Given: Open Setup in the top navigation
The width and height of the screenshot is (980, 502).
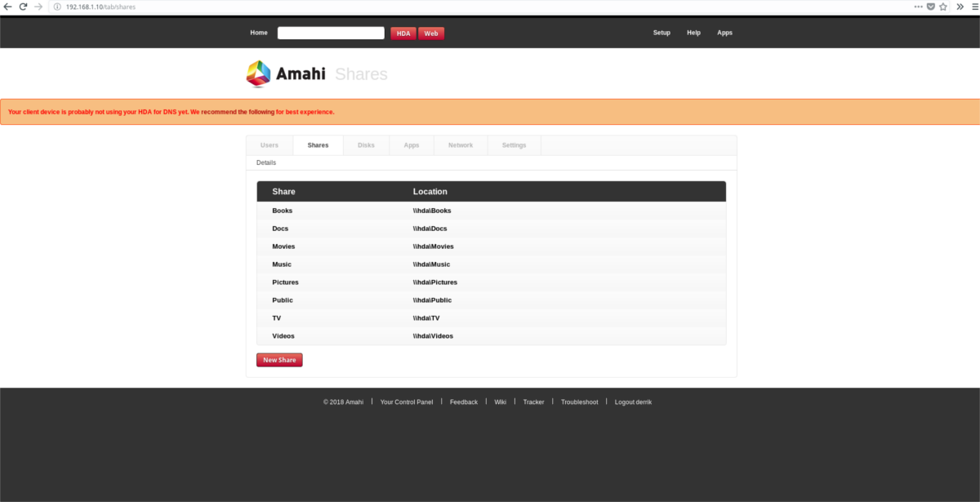Looking at the screenshot, I should click(661, 33).
